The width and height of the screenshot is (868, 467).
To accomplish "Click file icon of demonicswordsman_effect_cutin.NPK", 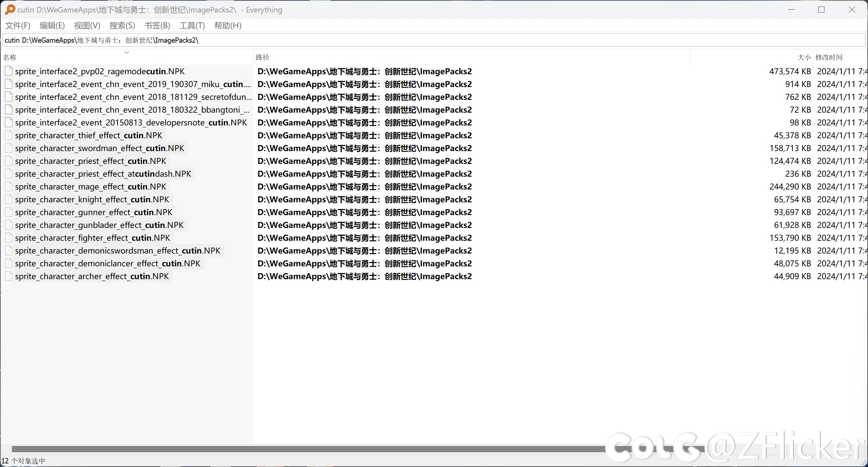I will tap(9, 251).
